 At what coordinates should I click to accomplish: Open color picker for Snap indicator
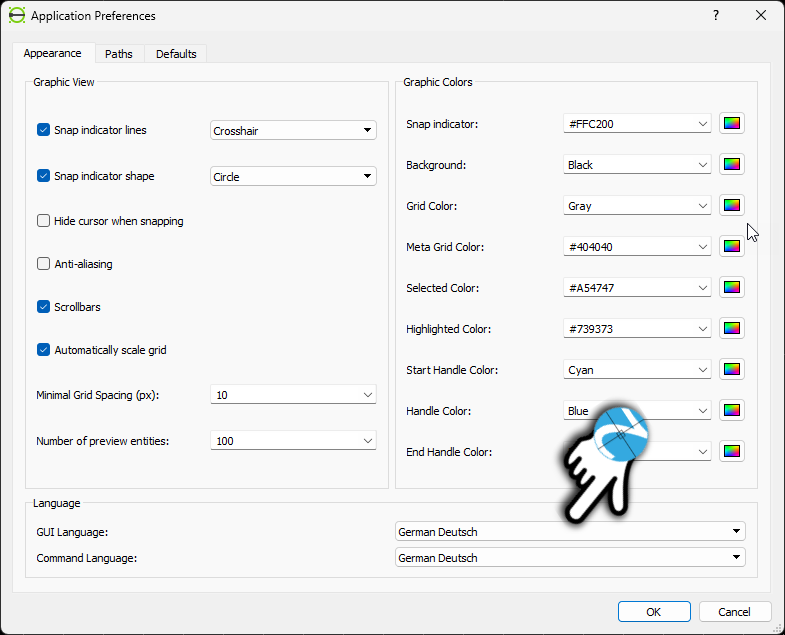[x=731, y=124]
